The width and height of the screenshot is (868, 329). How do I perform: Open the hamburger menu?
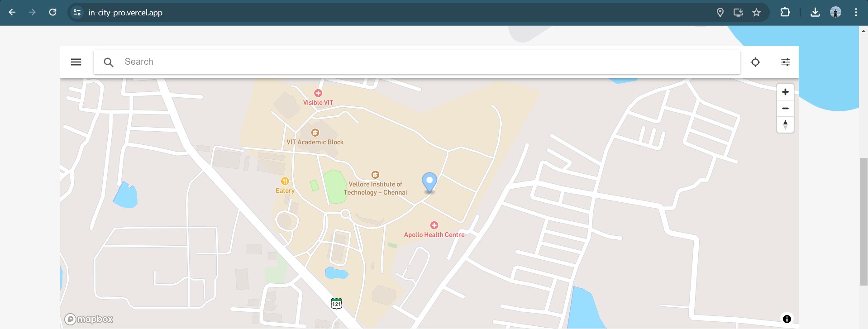point(76,62)
